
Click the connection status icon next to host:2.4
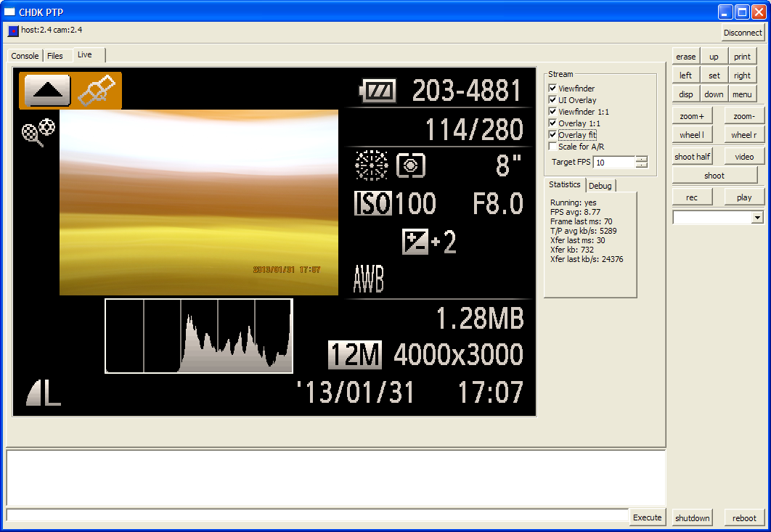coord(13,31)
